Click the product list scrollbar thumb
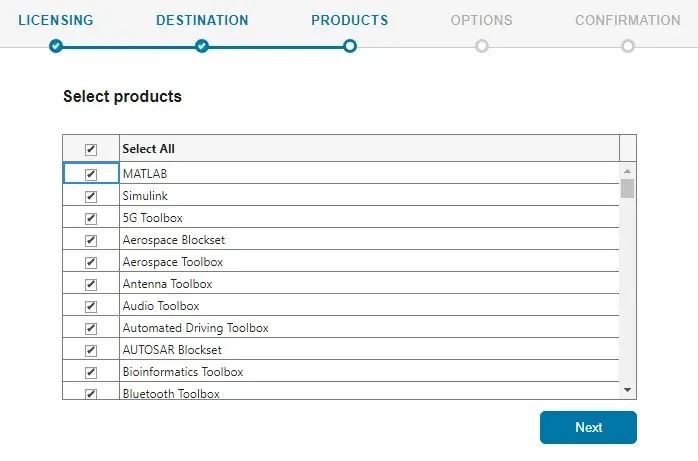The image size is (698, 461). tap(627, 188)
